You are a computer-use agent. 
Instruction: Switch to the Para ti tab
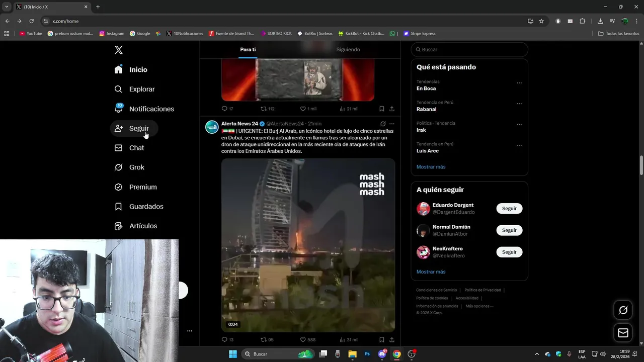pos(248,49)
